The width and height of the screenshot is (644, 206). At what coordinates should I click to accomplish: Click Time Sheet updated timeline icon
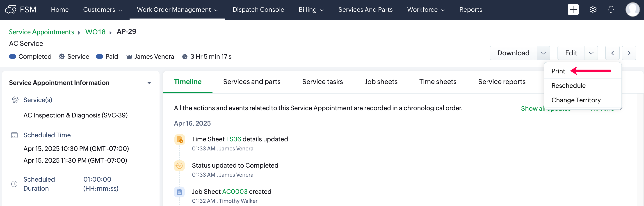point(180,140)
